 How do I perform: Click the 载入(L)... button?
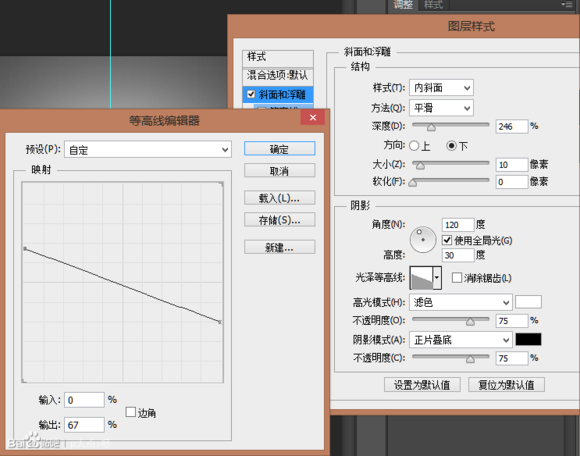(x=280, y=198)
